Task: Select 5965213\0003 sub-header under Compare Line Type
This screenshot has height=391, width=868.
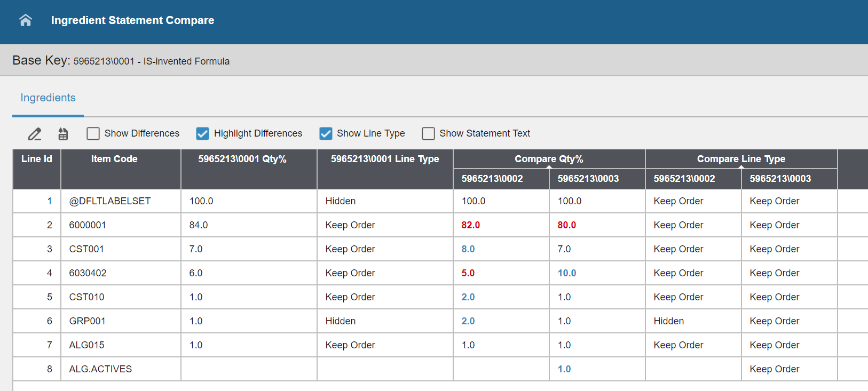Action: coord(780,179)
